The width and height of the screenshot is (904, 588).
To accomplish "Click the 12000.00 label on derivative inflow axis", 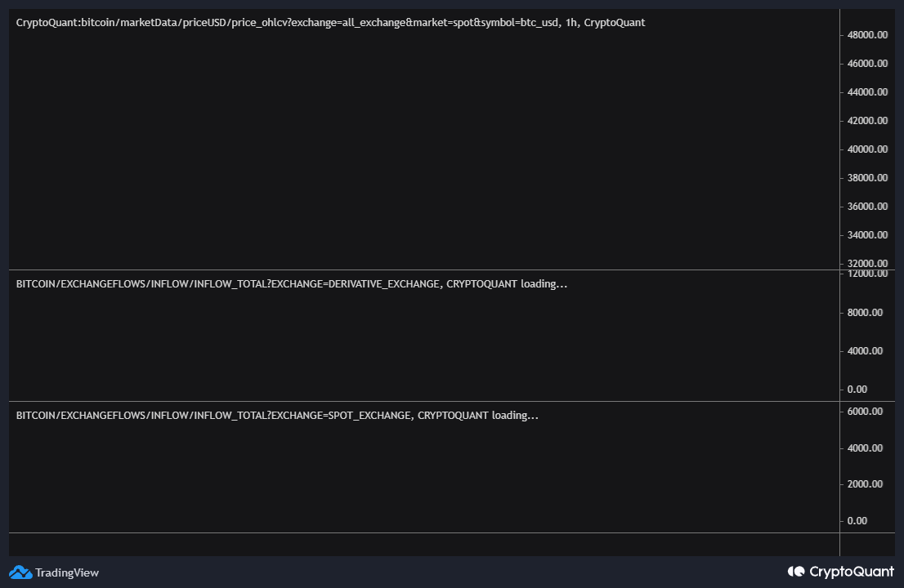I will coord(867,274).
